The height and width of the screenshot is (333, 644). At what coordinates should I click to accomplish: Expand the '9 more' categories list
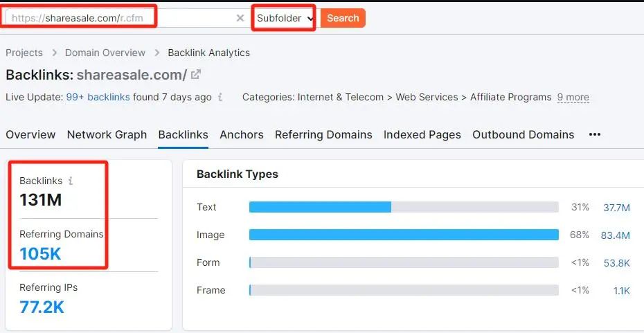[x=573, y=98]
